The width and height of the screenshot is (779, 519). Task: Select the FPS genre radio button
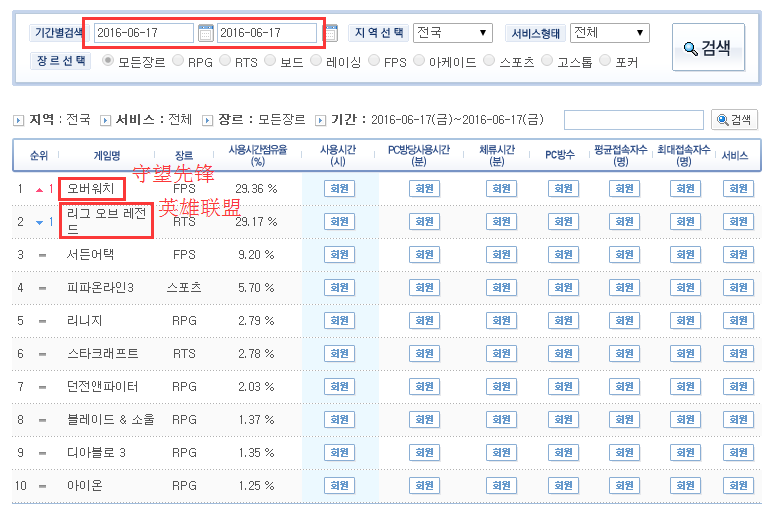(375, 61)
